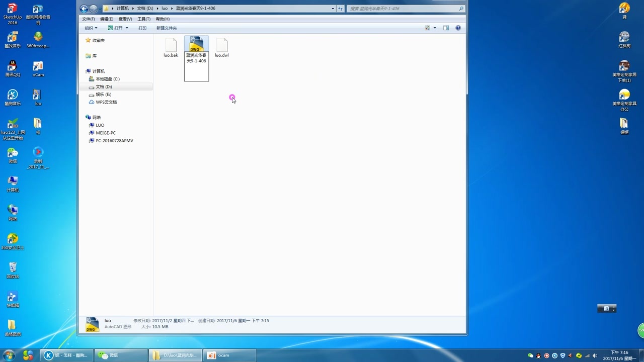Select the luo.bak file icon
The image size is (644, 362).
171,45
